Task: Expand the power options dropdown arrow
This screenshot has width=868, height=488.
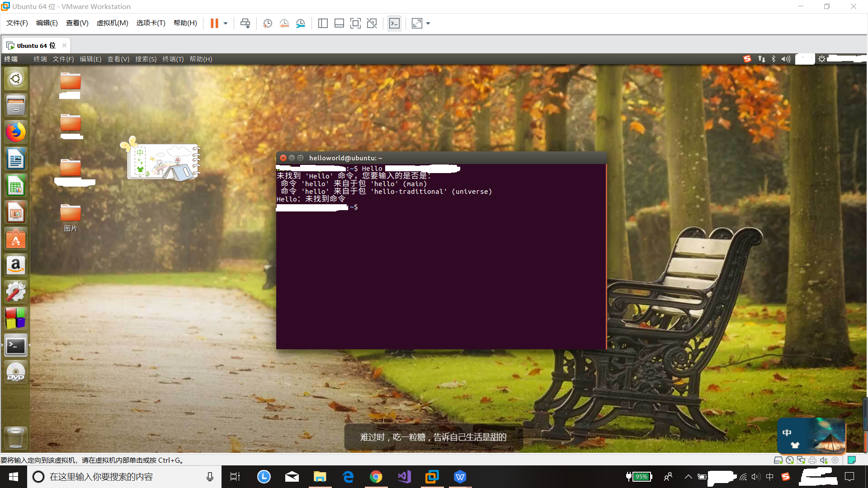Action: (226, 23)
